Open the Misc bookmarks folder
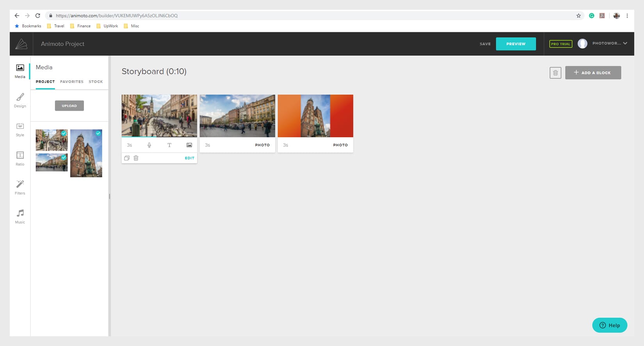 click(x=131, y=26)
